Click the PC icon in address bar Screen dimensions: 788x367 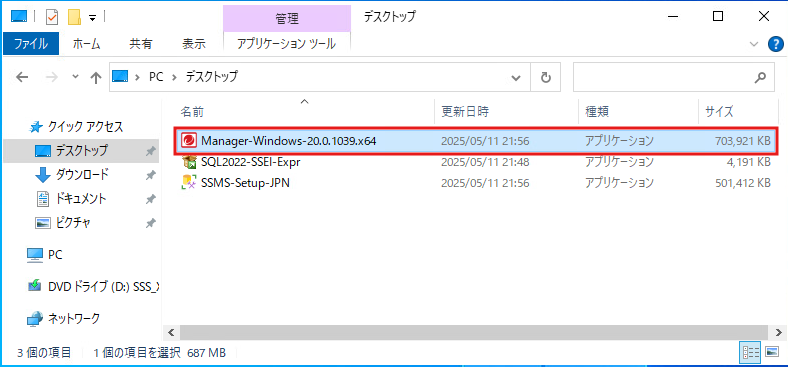(x=121, y=77)
